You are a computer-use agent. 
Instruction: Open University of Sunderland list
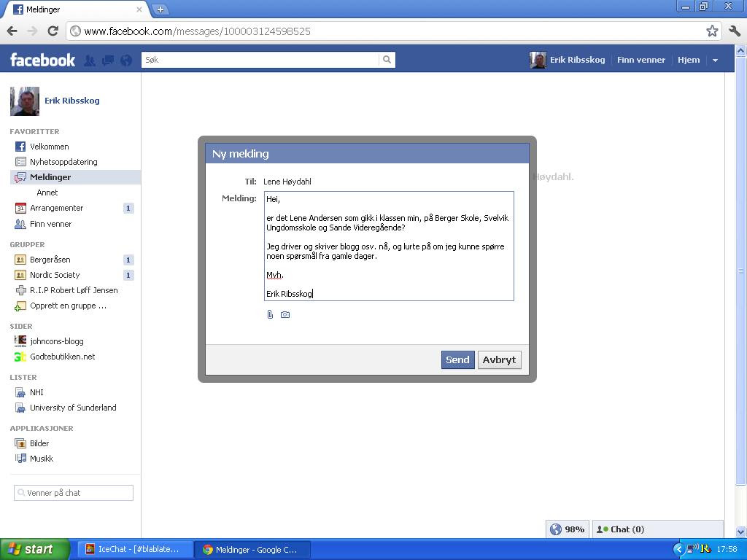75,408
